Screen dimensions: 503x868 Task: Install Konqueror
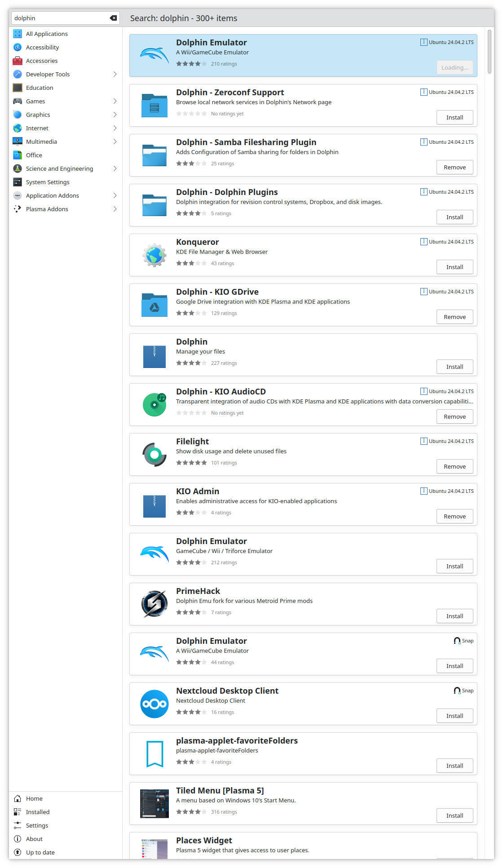click(455, 267)
